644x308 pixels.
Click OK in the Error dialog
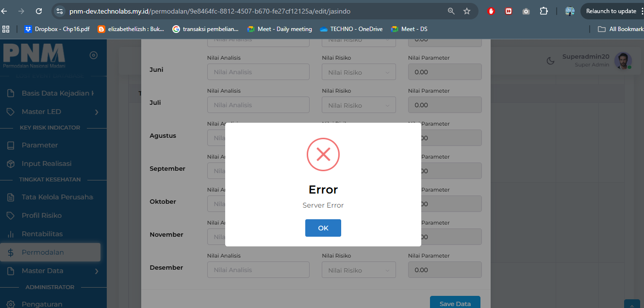click(x=323, y=228)
